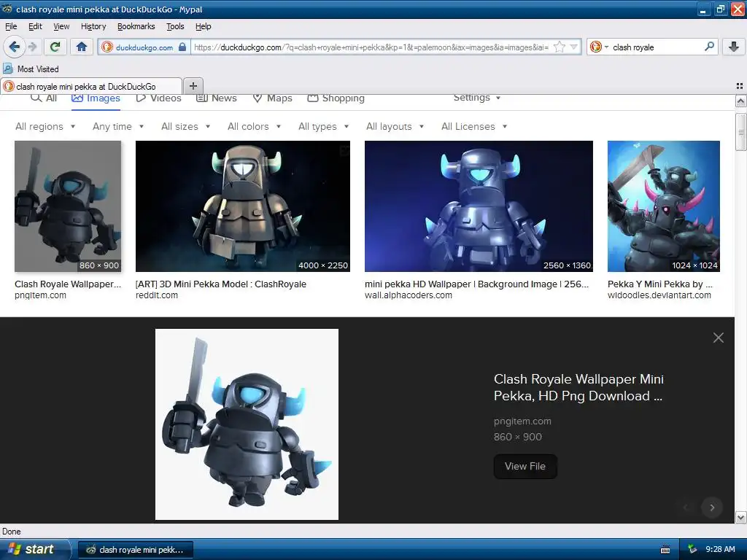Image resolution: width=747 pixels, height=560 pixels.
Task: Click the 9:28 AM taskbar clock
Action: click(720, 549)
